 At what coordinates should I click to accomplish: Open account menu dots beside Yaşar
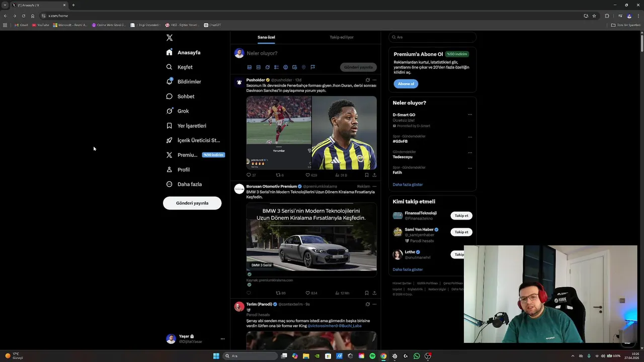(222, 339)
